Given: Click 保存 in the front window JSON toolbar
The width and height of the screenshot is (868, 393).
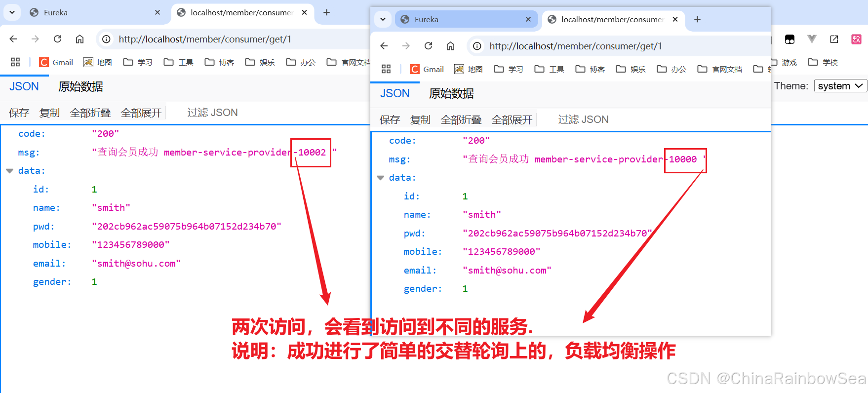Looking at the screenshot, I should (390, 119).
